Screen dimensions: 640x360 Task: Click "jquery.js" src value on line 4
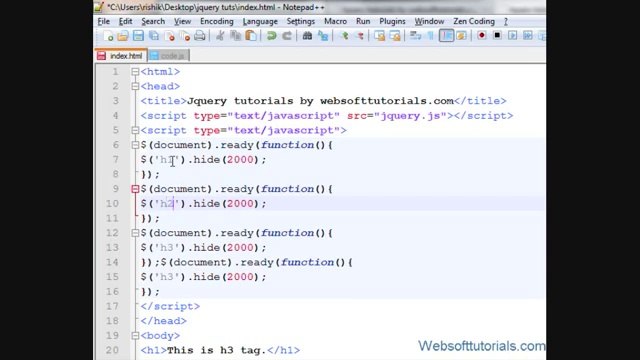pyautogui.click(x=410, y=116)
